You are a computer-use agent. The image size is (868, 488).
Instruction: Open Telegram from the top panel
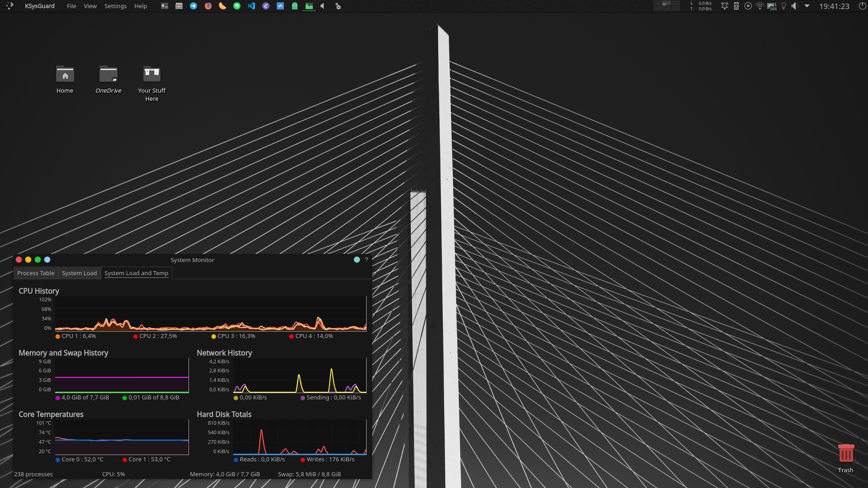click(x=193, y=6)
